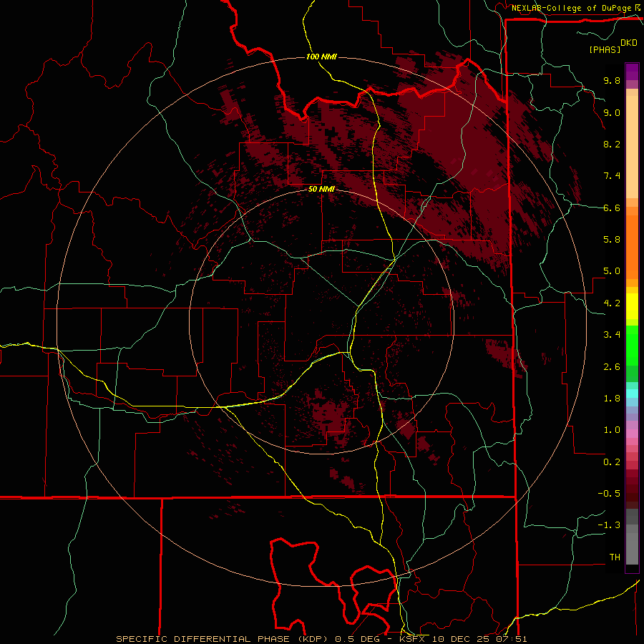Click the 1.8 scale value

point(612,399)
